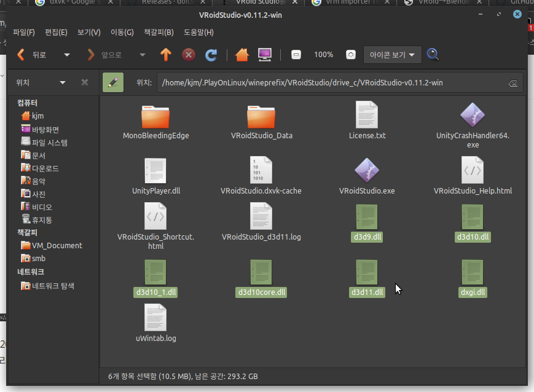
Task: Open the 보기(V) menu
Action: point(89,33)
